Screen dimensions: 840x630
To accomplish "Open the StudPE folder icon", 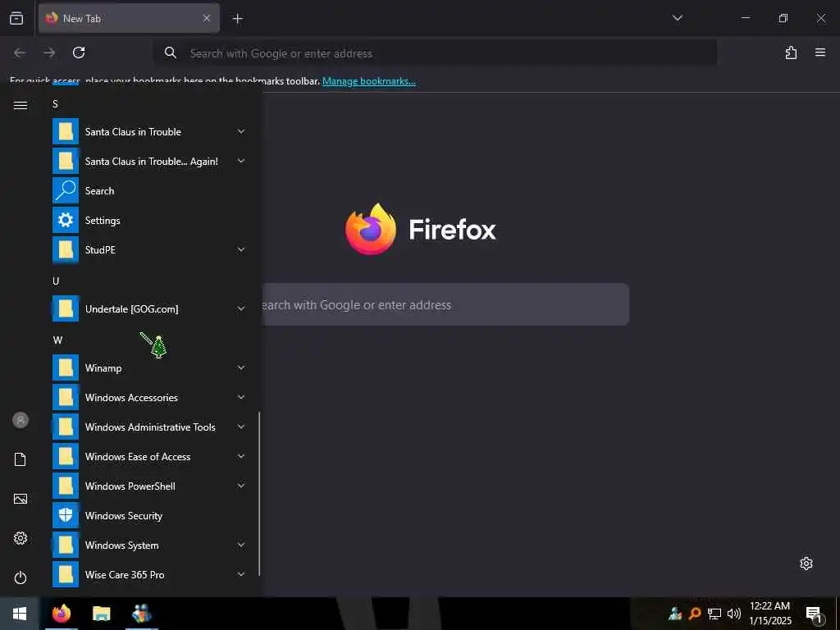I will tap(66, 249).
